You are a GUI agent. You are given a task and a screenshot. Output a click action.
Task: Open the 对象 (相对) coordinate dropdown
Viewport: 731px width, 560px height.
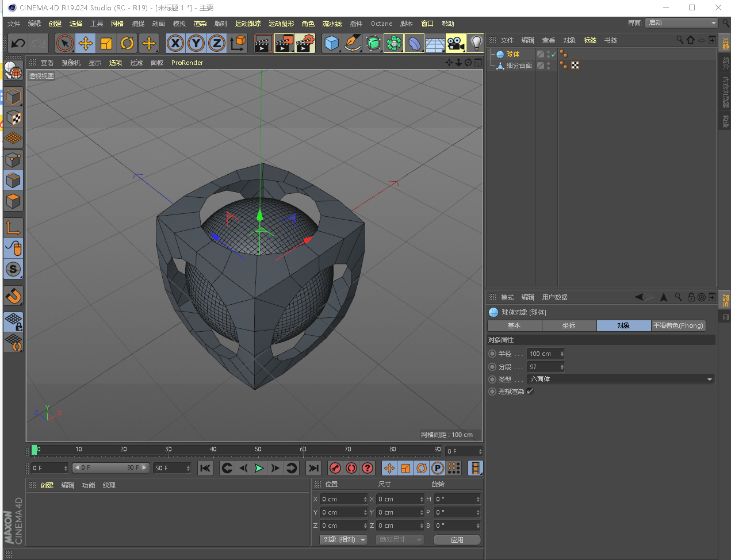[344, 540]
